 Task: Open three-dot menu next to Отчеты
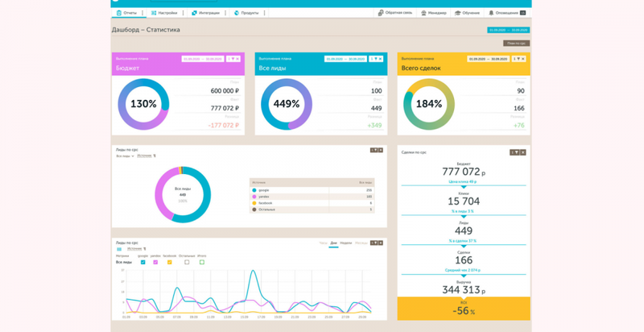tap(142, 13)
